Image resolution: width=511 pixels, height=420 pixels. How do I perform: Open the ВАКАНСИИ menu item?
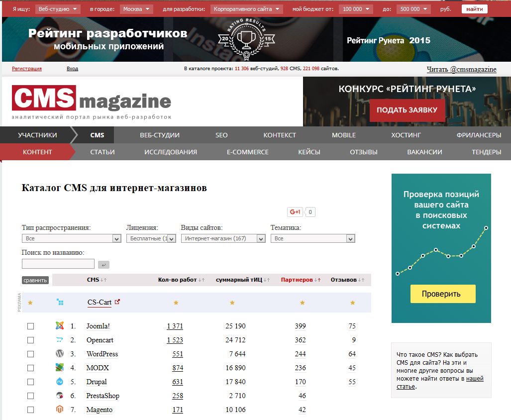pyautogui.click(x=424, y=152)
